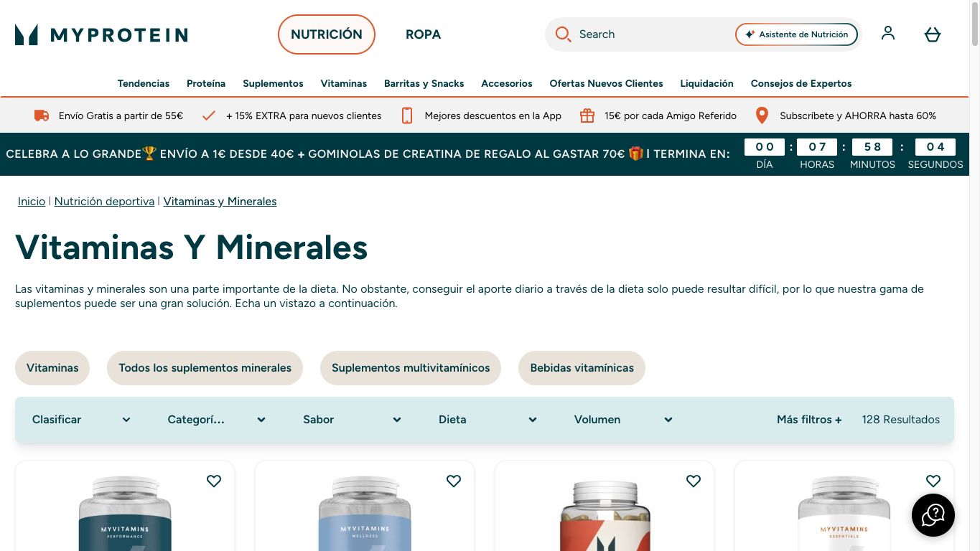
Task: Click the 128 Resultados count text
Action: click(901, 420)
